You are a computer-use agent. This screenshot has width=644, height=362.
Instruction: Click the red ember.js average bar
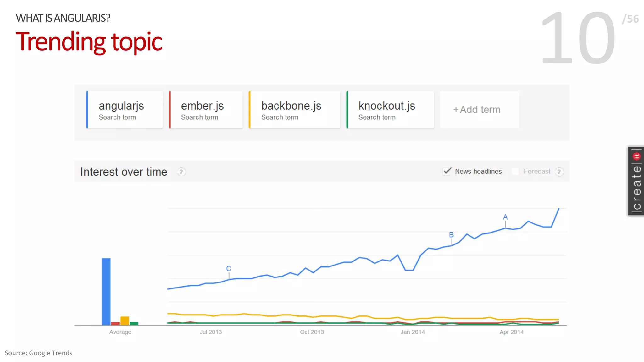[x=115, y=323]
